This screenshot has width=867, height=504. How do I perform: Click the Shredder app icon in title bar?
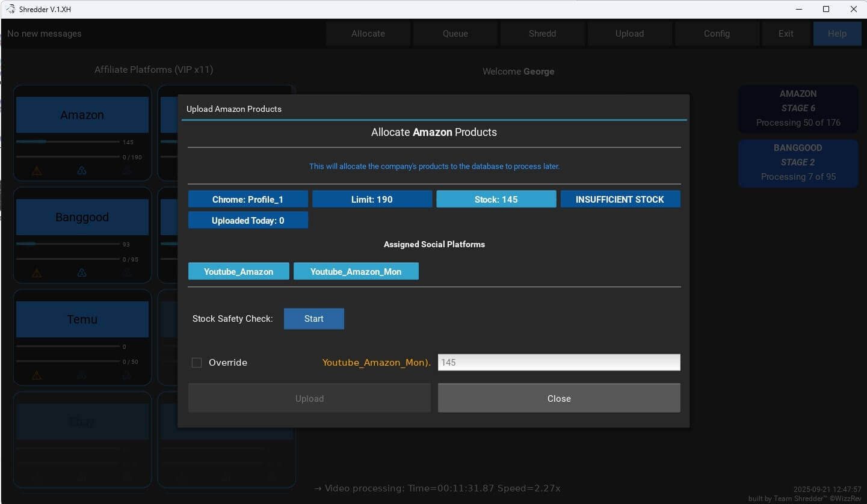tap(10, 9)
